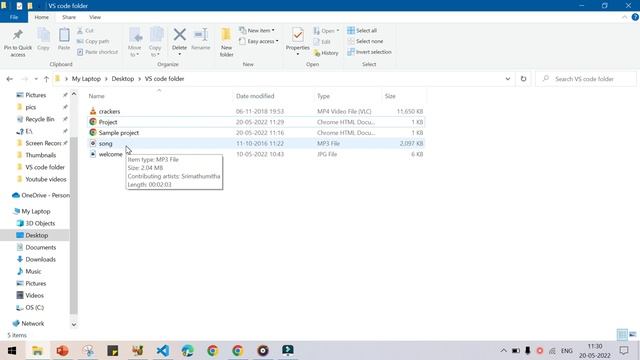Expand the address bar history dropdown
Screen dimensions: 640x360
click(508, 79)
